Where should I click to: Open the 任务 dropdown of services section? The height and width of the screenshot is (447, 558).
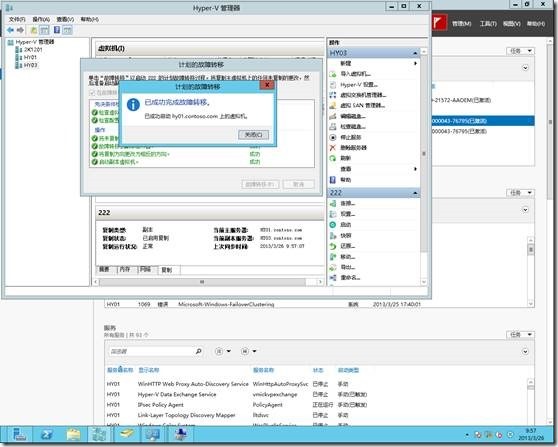[x=520, y=335]
